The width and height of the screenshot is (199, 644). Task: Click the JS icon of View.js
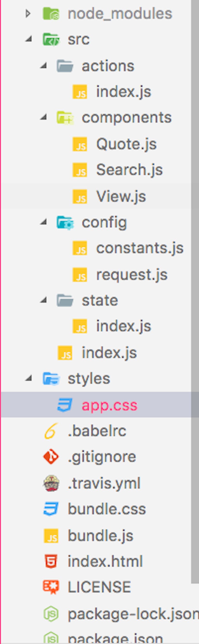(80, 196)
